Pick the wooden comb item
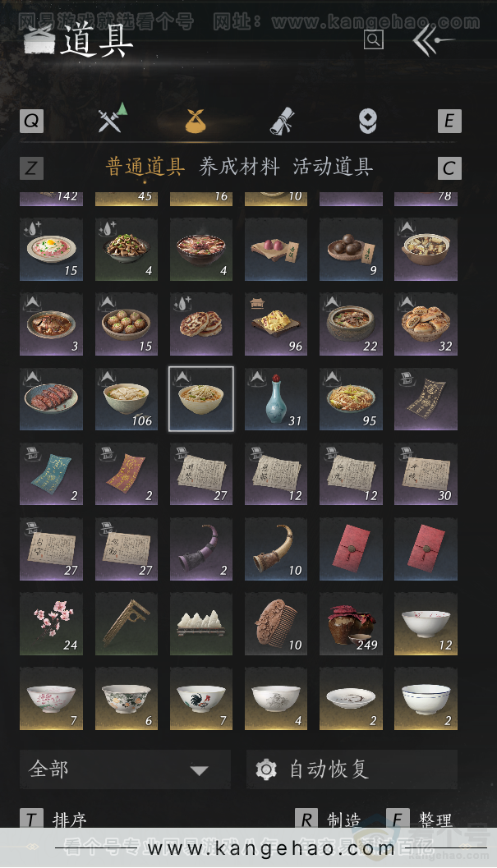The image size is (497, 868). [x=276, y=623]
